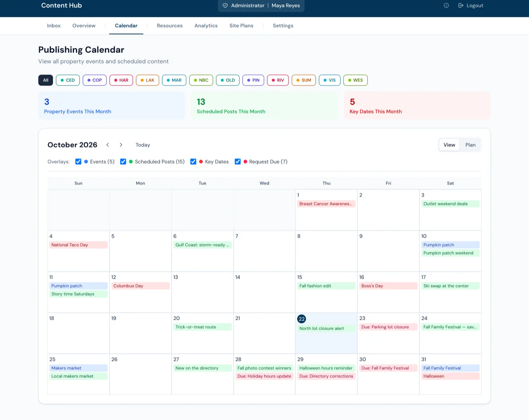Click the Logout button
Screen dimensions: 529x420
point(471,6)
